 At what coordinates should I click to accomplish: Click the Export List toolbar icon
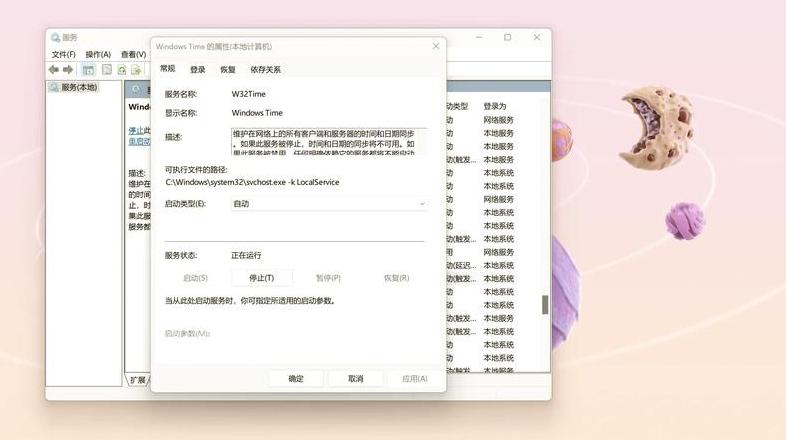pos(135,70)
